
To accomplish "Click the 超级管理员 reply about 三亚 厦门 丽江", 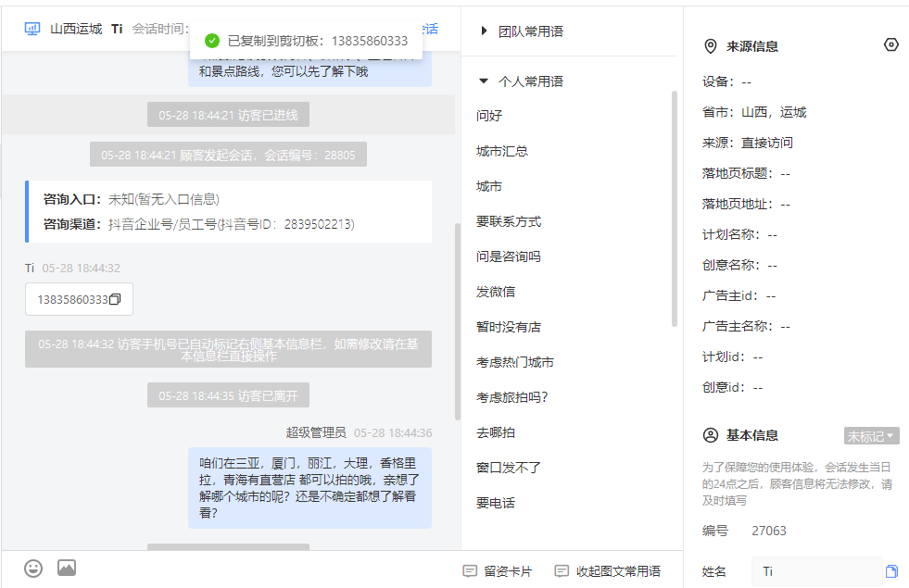I will [x=309, y=488].
